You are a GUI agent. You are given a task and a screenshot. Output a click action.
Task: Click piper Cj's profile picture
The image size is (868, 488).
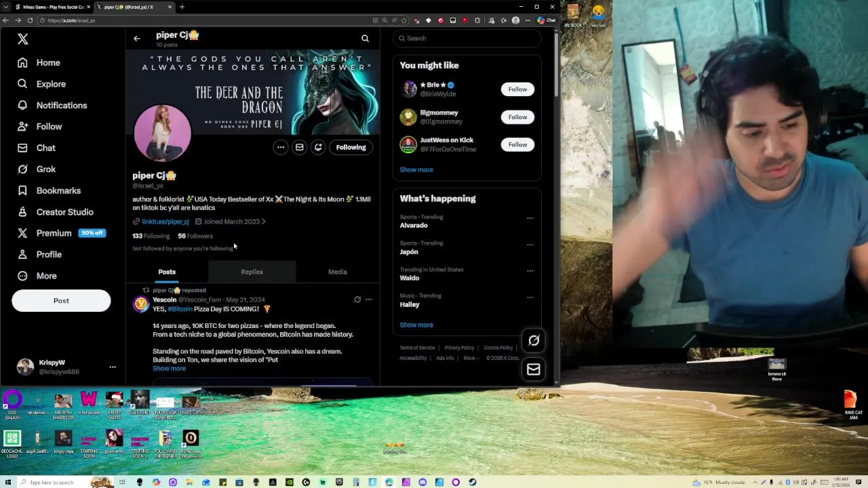(x=162, y=133)
